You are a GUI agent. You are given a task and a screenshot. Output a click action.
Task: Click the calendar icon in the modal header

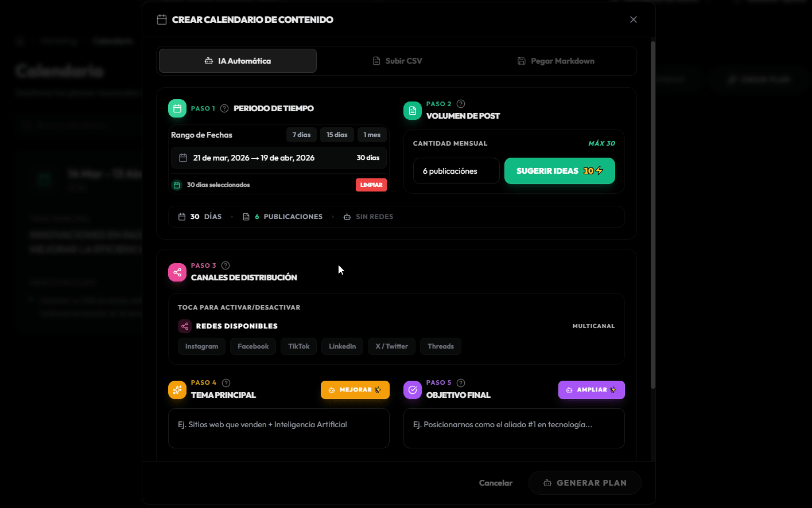[161, 19]
